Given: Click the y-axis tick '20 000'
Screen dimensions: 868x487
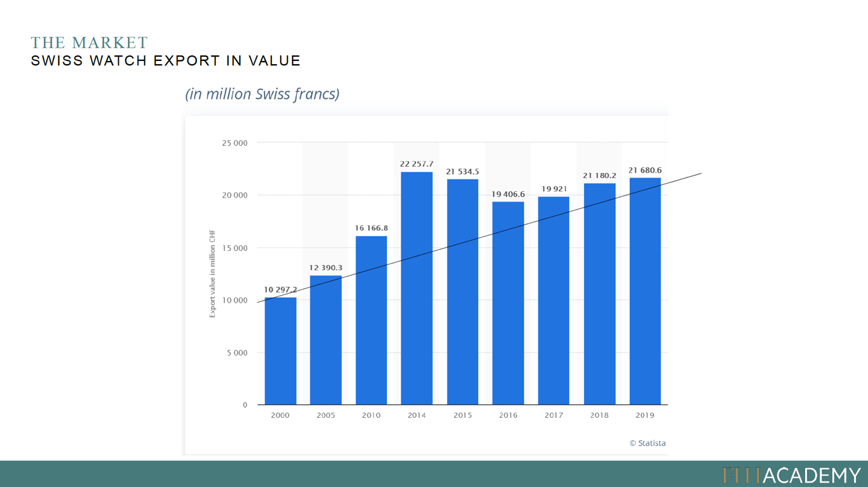Looking at the screenshot, I should (235, 196).
